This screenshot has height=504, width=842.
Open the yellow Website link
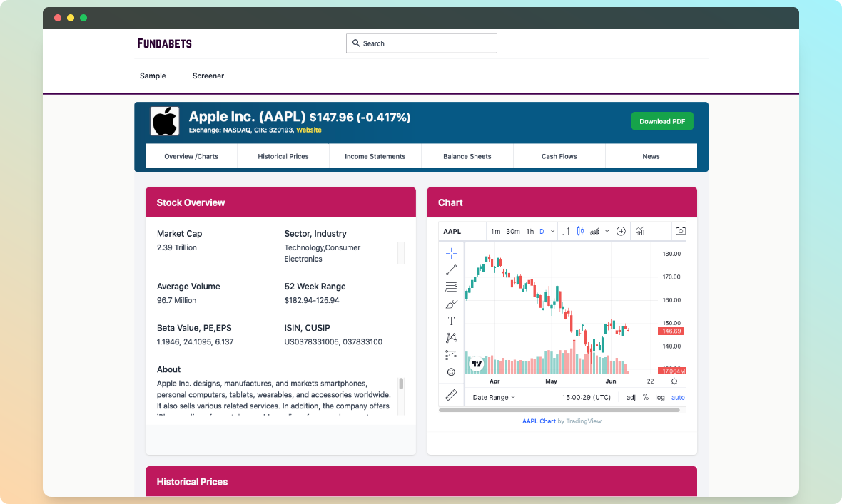[309, 130]
